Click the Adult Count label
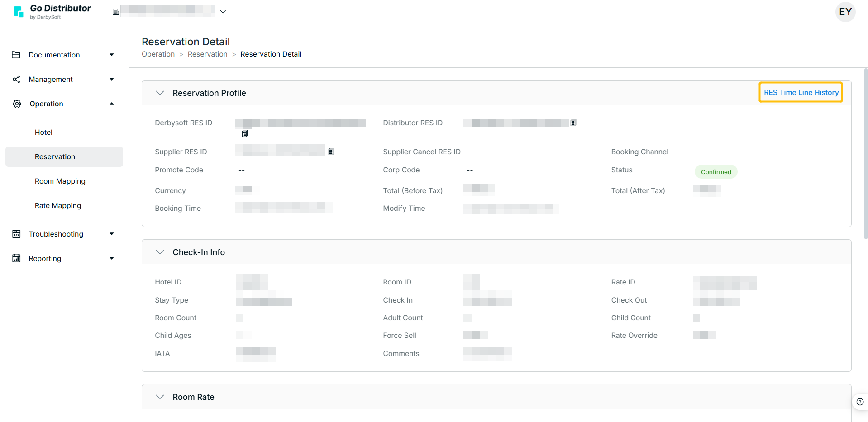This screenshot has width=868, height=422. click(x=403, y=318)
